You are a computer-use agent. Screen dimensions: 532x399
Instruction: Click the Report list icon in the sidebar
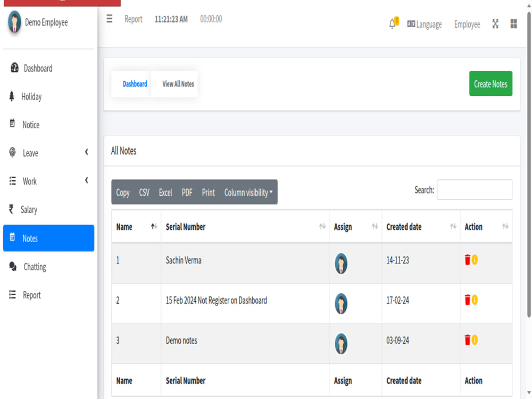(x=13, y=295)
